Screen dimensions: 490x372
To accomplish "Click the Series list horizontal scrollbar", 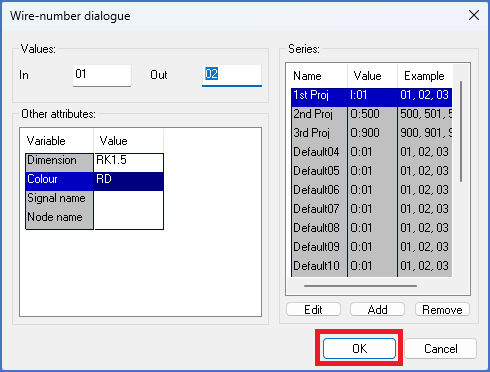I will (360, 286).
